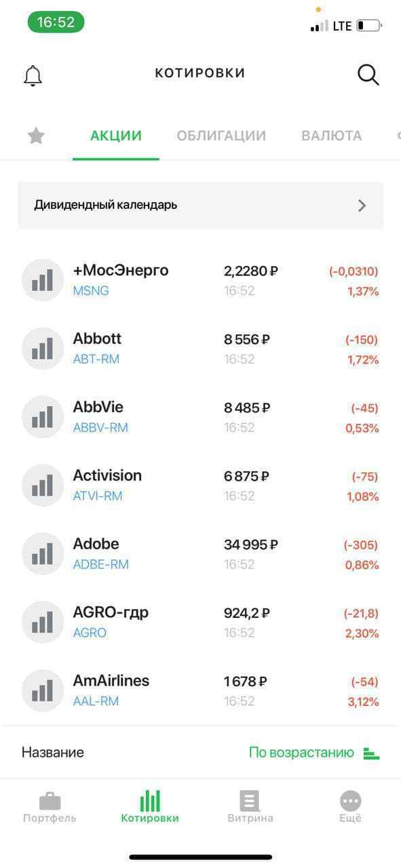Screen dimensions: 401x868
Task: Toggle sort order По возрастанию
Action: [301, 752]
